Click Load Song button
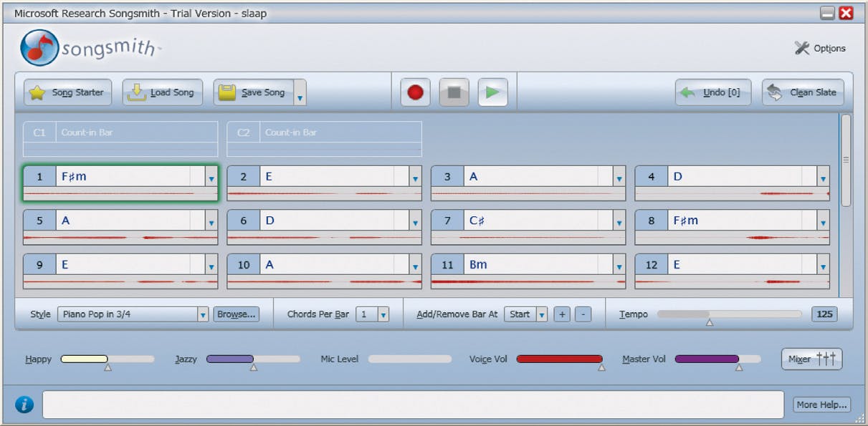The width and height of the screenshot is (868, 426). pos(163,92)
